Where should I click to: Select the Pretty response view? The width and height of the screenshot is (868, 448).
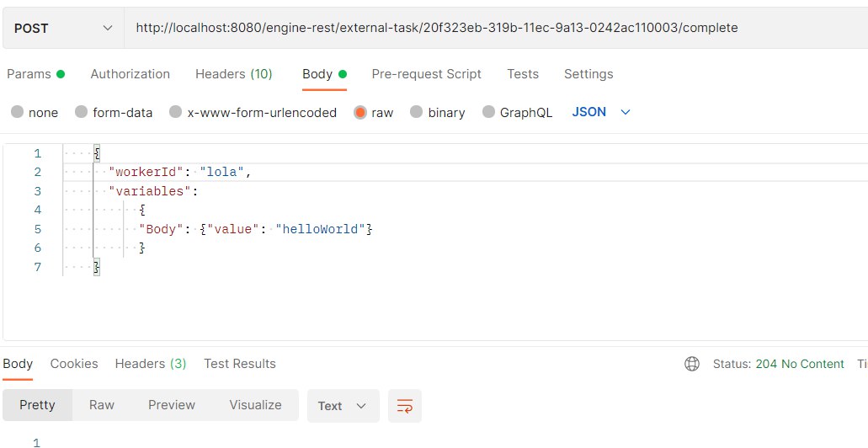coord(37,405)
